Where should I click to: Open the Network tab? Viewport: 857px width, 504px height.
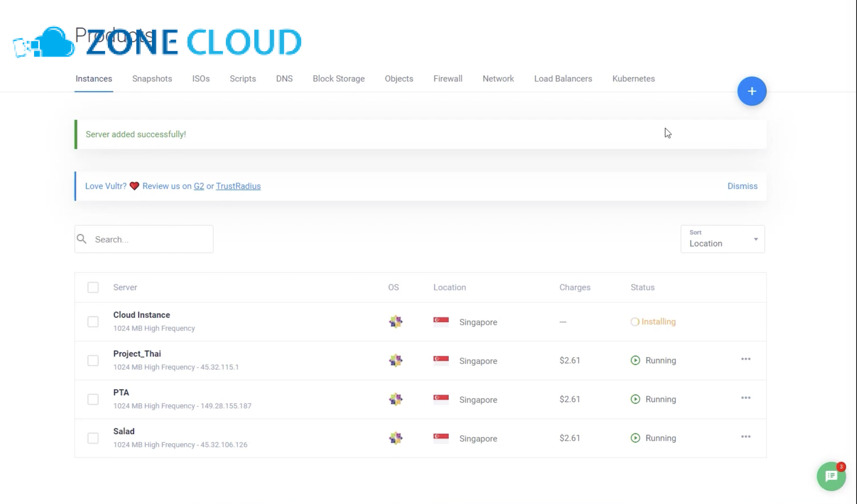tap(498, 79)
